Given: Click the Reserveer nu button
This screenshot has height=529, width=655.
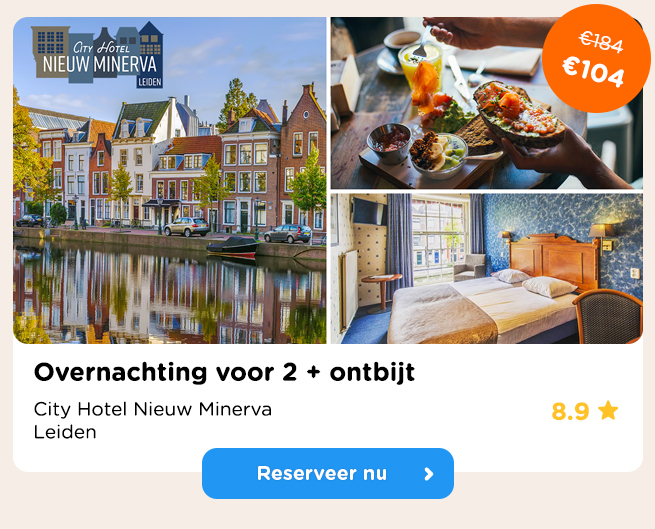Looking at the screenshot, I should (328, 473).
